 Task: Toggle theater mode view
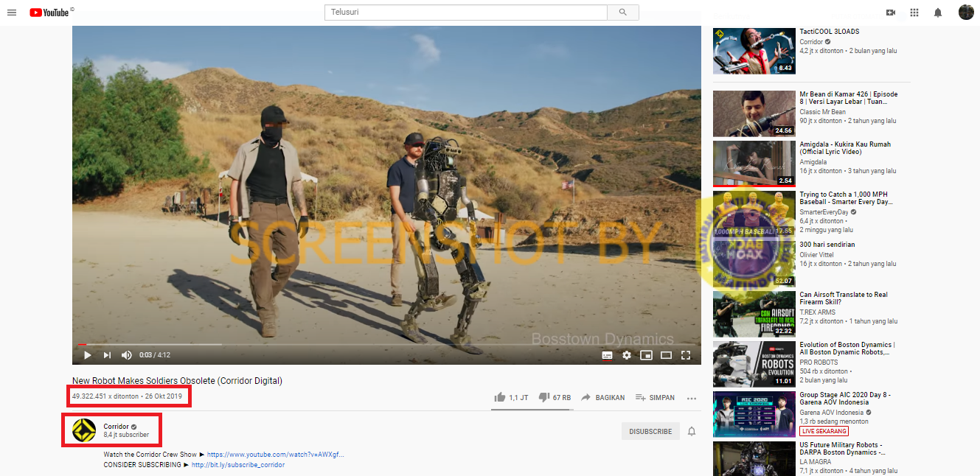(x=666, y=355)
